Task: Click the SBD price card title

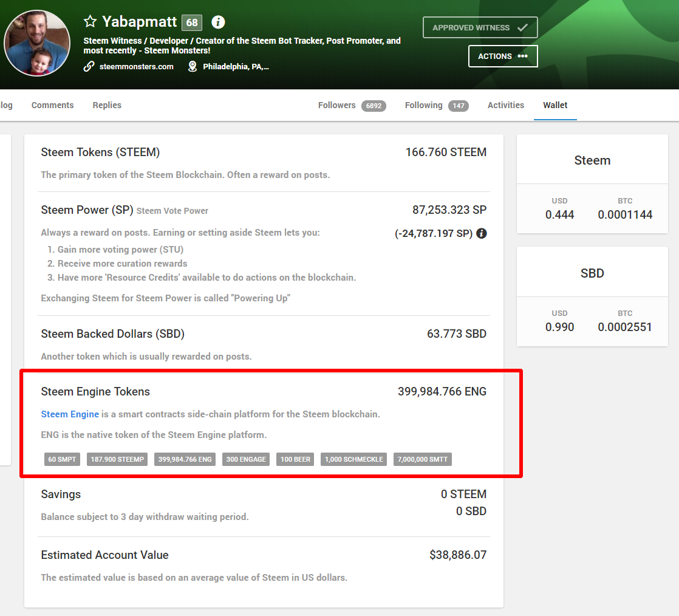Action: tap(592, 273)
